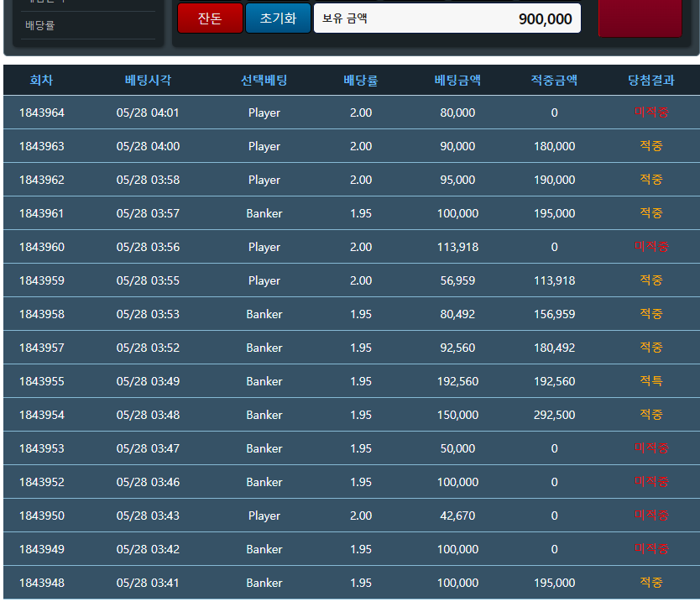Select round number 1843948
This screenshot has height=602, width=700.
coord(41,583)
